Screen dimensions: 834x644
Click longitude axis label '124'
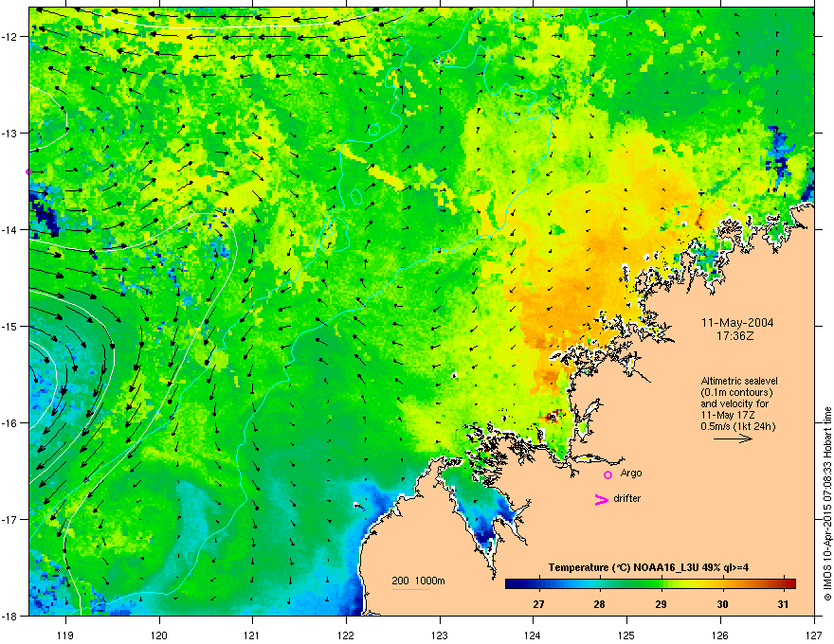tap(533, 635)
